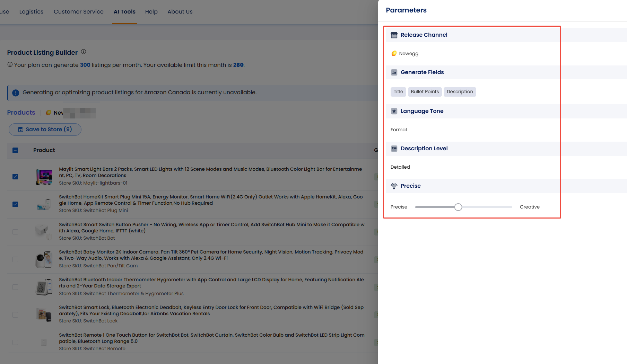This screenshot has width=627, height=364.
Task: Open SwitchBot Thermometer Hygrometer thumbnail
Action: coord(44,287)
